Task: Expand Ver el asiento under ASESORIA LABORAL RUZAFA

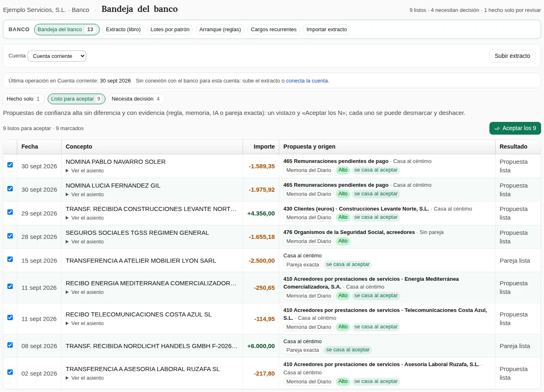Action: coord(85,378)
